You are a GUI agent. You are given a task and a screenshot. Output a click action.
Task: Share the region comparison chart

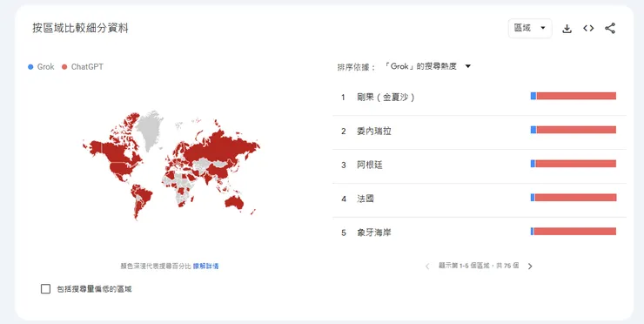coord(610,29)
